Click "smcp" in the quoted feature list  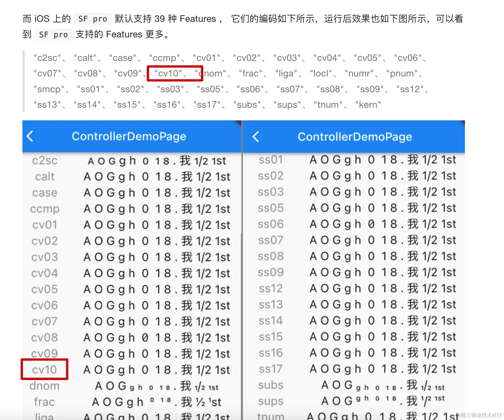[x=49, y=89]
